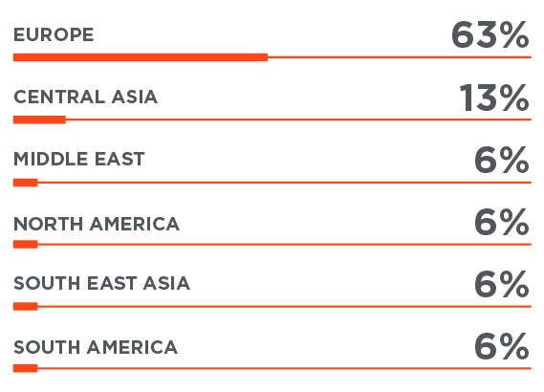Click the thin unfilled track of Central Asia bar

click(x=298, y=120)
